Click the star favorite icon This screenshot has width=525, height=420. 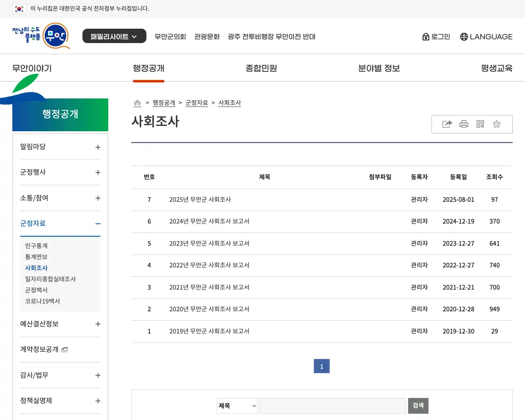[x=497, y=124]
